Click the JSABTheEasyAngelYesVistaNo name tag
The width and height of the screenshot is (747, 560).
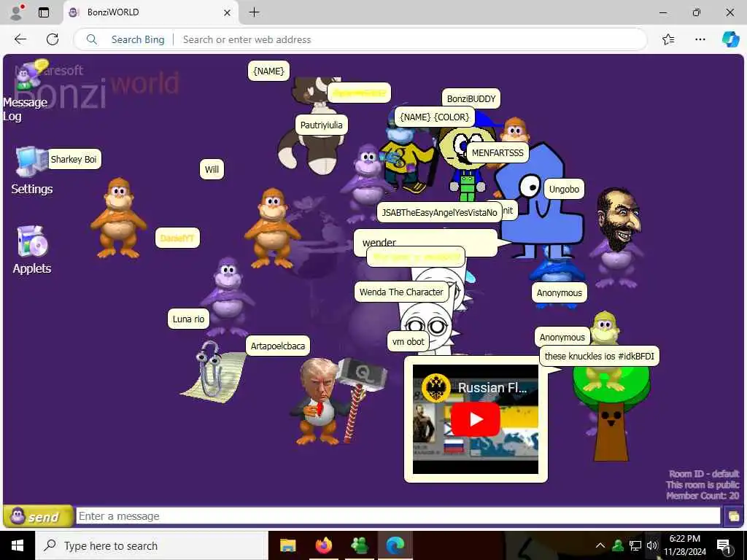(x=438, y=212)
